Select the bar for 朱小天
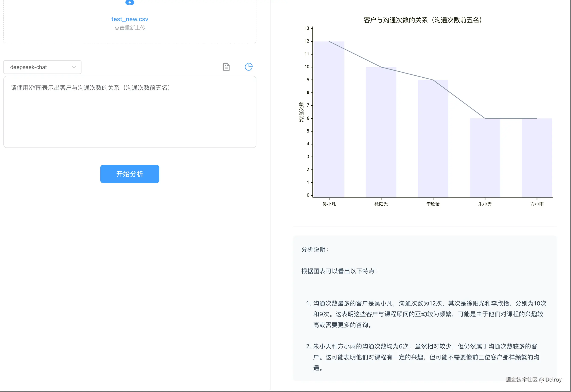The height and width of the screenshot is (392, 571). tap(485, 157)
